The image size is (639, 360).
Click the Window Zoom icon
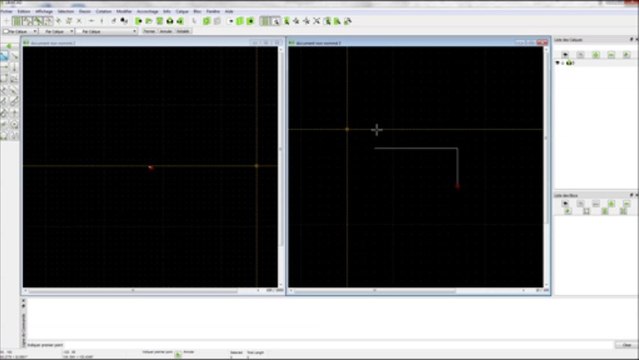tap(337, 21)
